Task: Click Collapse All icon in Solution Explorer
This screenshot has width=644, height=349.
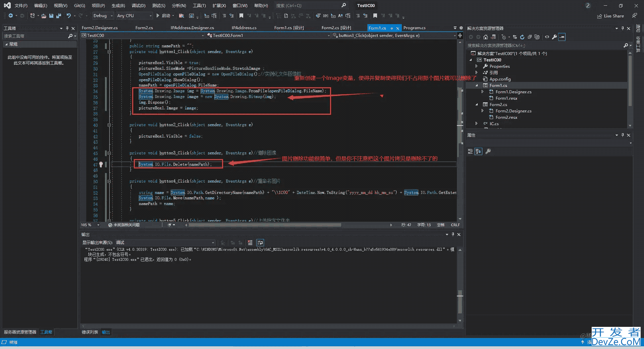Action: tap(530, 37)
